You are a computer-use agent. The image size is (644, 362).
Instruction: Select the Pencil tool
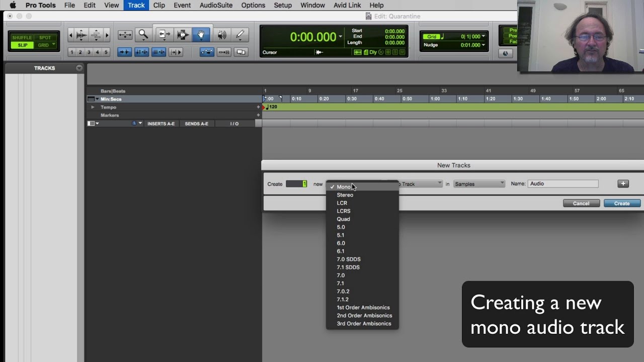(x=240, y=35)
